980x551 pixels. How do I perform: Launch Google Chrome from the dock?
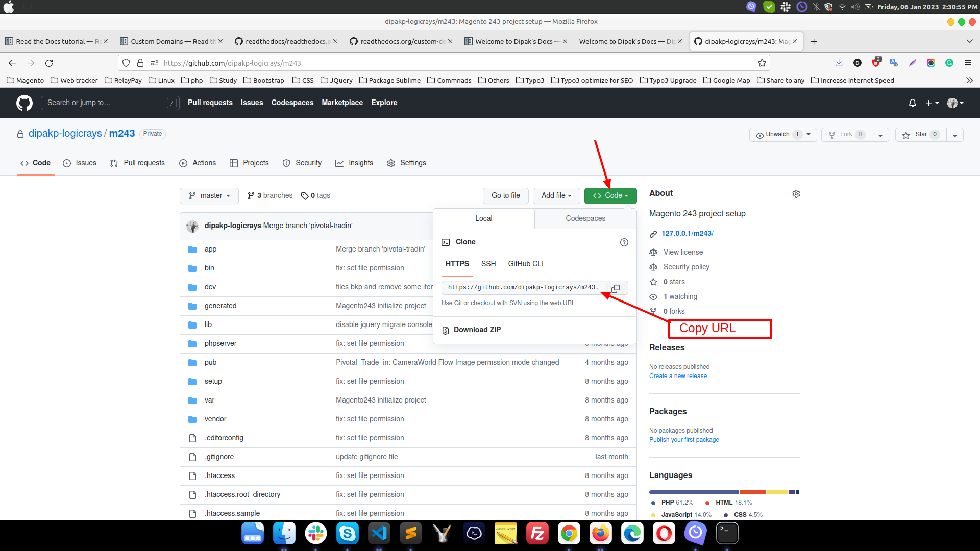coord(569,534)
